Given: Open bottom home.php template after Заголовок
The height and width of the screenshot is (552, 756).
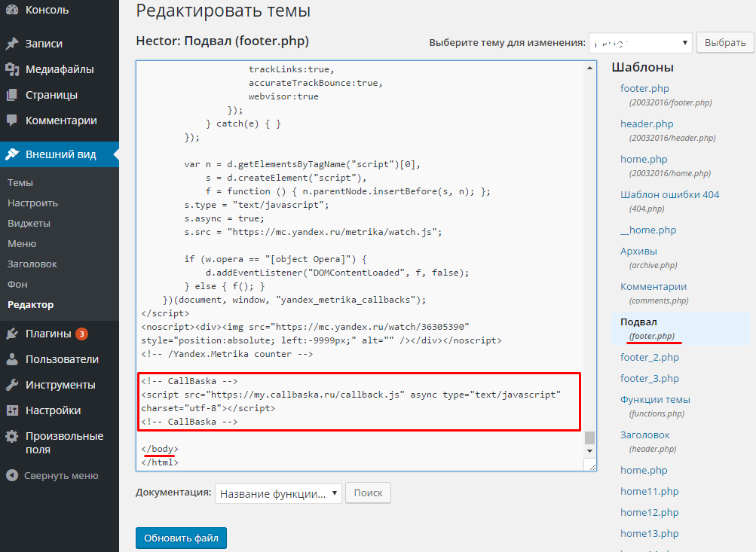Looking at the screenshot, I should click(x=644, y=470).
